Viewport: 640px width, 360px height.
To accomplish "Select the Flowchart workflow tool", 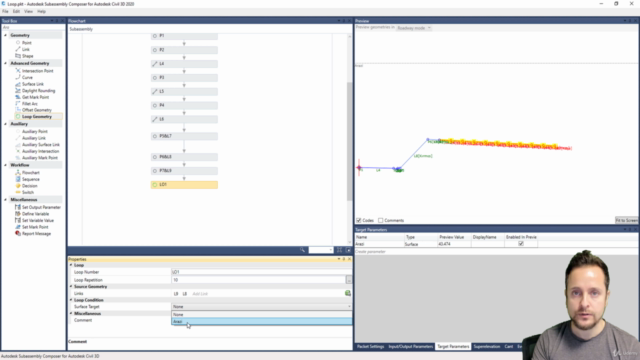I will 31,173.
